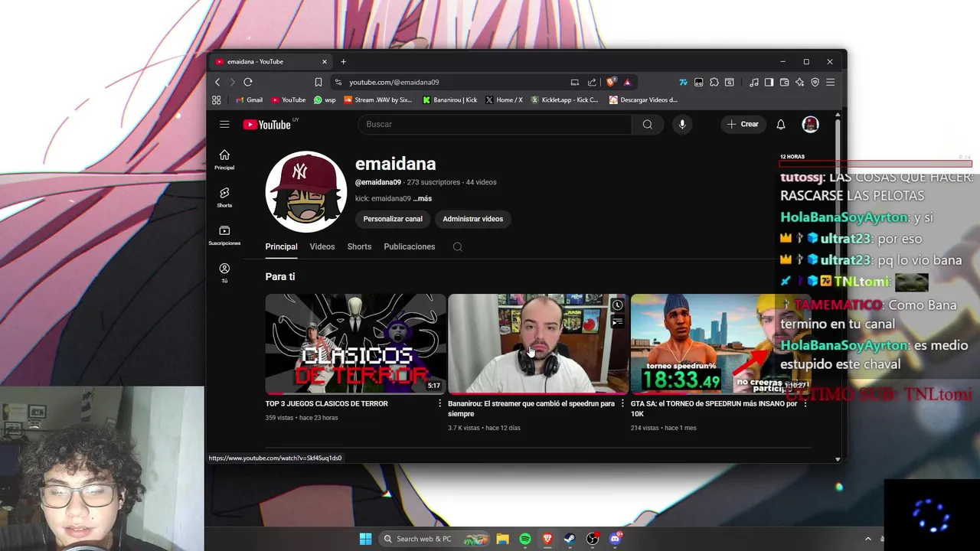
Task: Open a new browser tab
Action: [343, 61]
